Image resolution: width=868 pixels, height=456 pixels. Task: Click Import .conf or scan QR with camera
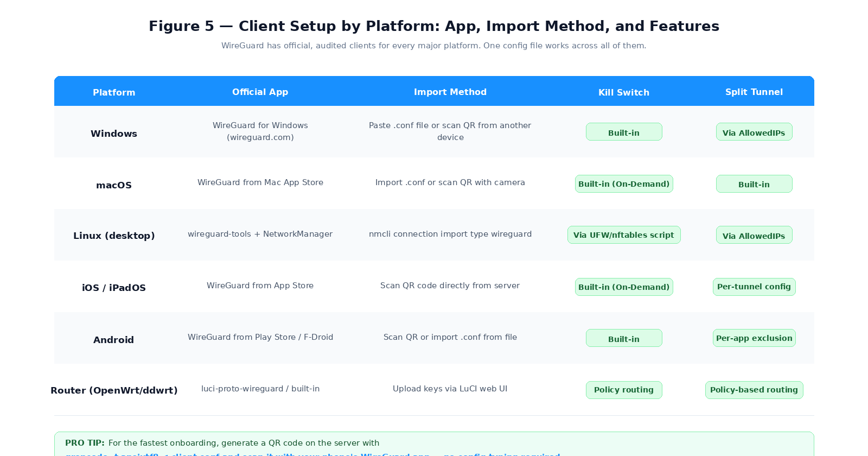pyautogui.click(x=450, y=182)
